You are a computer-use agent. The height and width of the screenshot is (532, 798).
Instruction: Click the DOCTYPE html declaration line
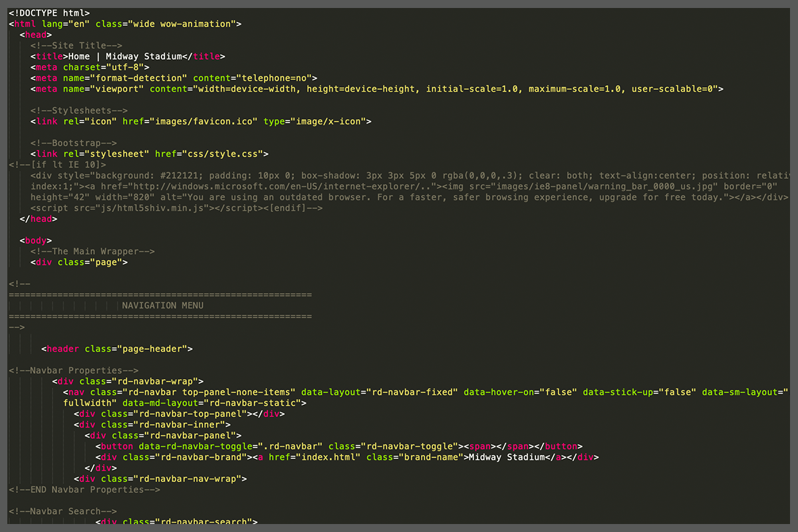pyautogui.click(x=49, y=13)
